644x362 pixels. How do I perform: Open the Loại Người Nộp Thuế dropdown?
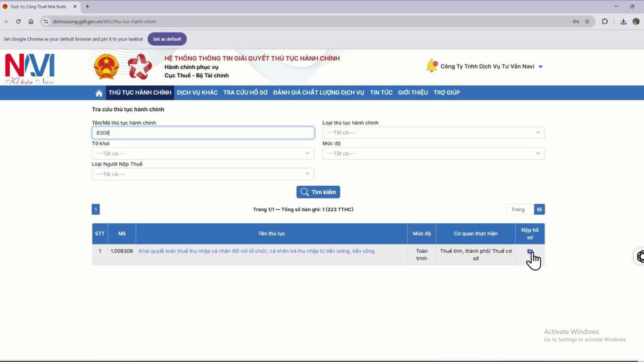pos(203,174)
